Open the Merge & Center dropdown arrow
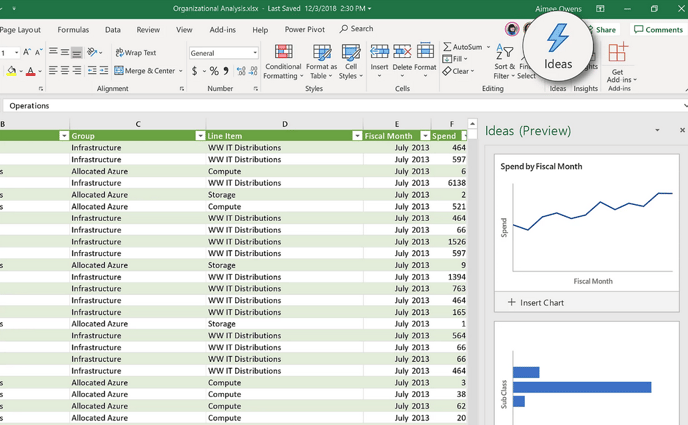 180,71
